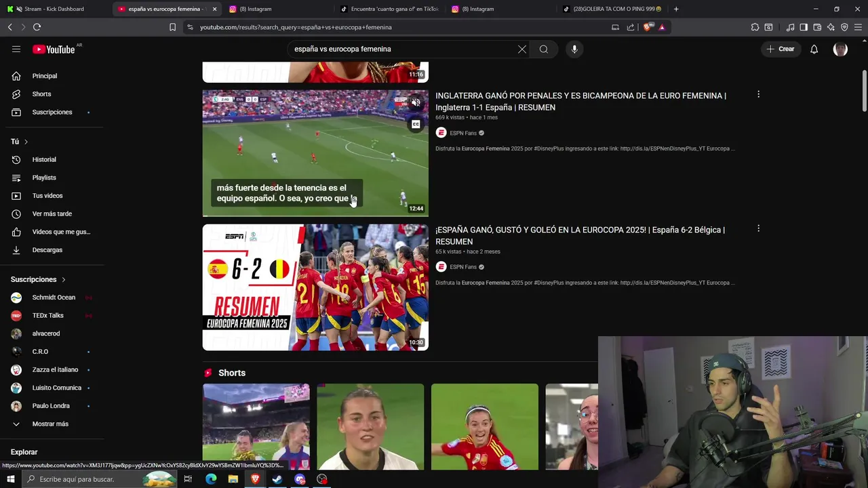868x488 pixels.
Task: Go to the YouTube logo home
Action: (54, 49)
